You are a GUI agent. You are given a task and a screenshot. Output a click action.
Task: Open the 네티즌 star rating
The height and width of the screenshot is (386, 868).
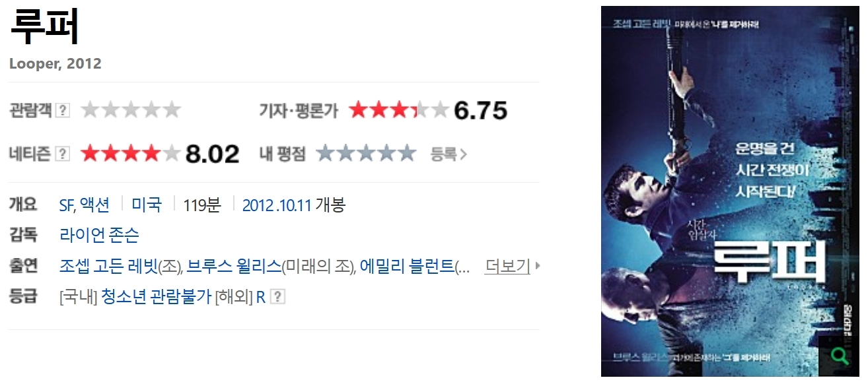click(x=131, y=154)
